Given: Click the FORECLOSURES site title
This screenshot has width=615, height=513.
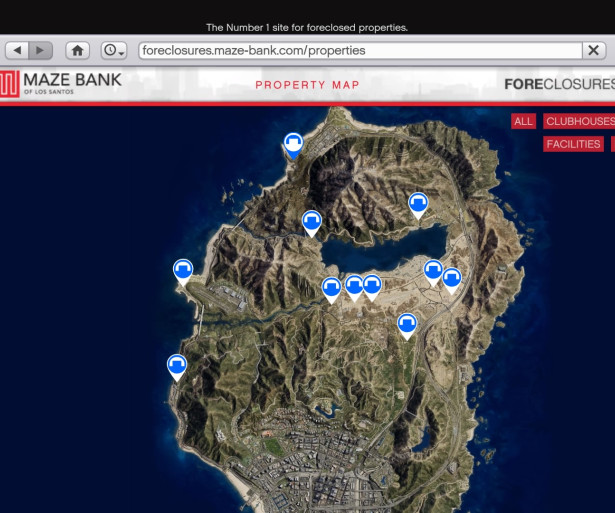Looking at the screenshot, I should 560,84.
